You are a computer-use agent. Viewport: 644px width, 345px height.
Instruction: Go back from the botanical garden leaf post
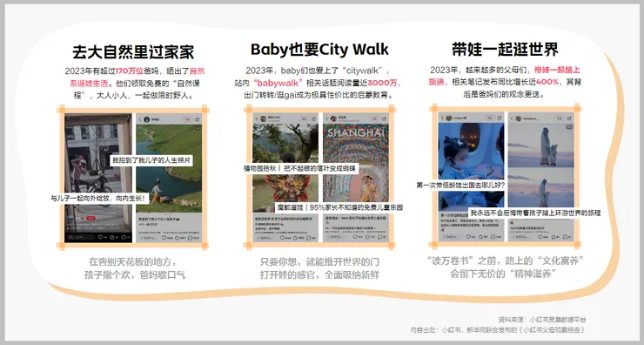pos(256,118)
